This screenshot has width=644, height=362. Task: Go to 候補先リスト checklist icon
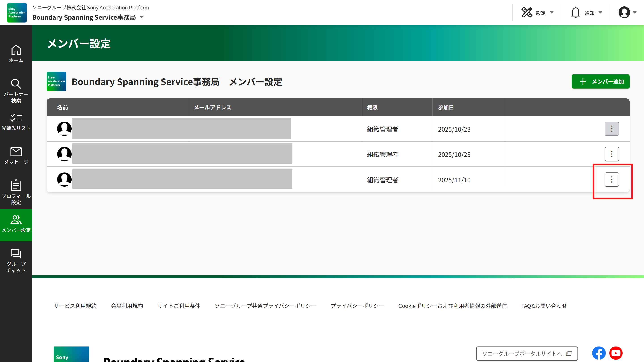(16, 122)
